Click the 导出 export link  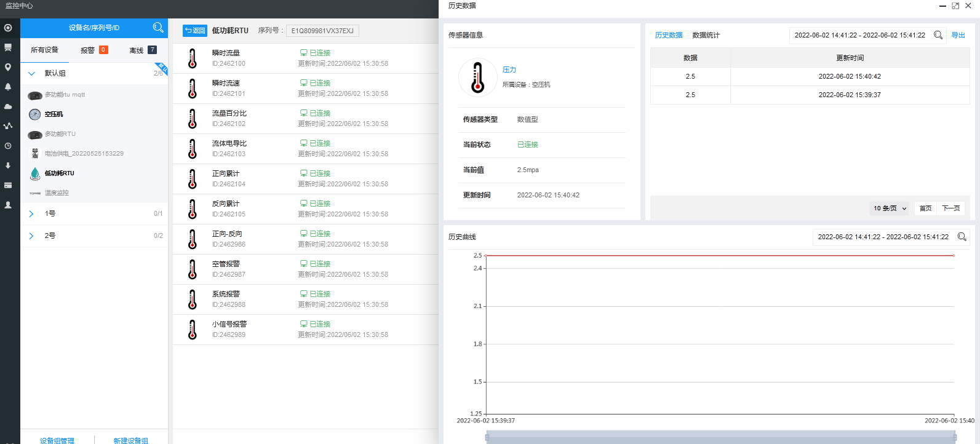(958, 35)
